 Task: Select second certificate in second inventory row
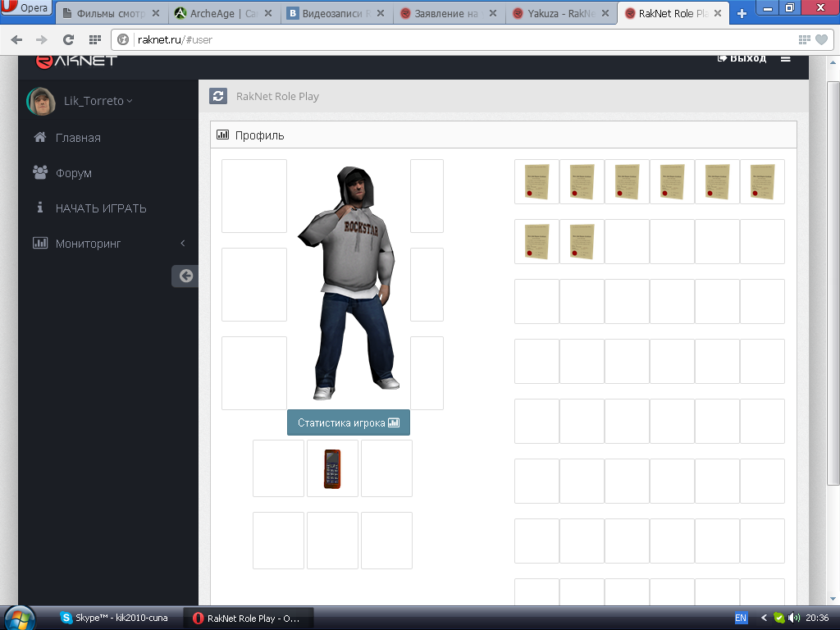(582, 242)
